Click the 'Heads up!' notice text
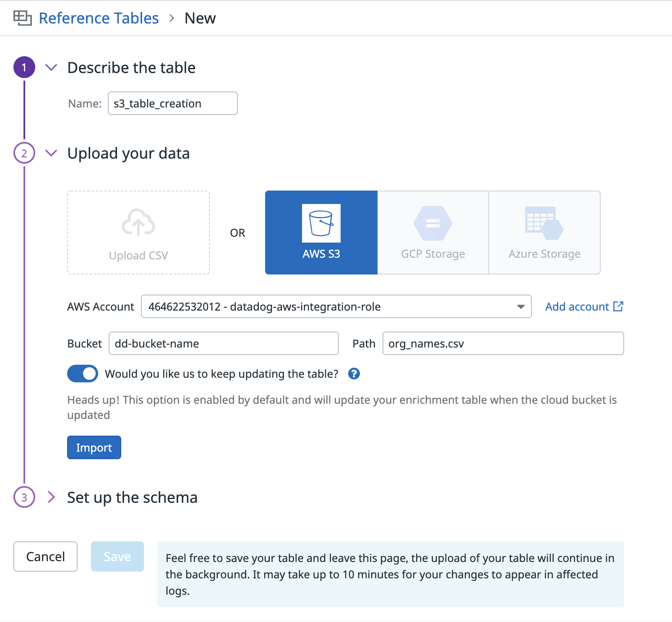This screenshot has height=622, width=672. (x=342, y=407)
